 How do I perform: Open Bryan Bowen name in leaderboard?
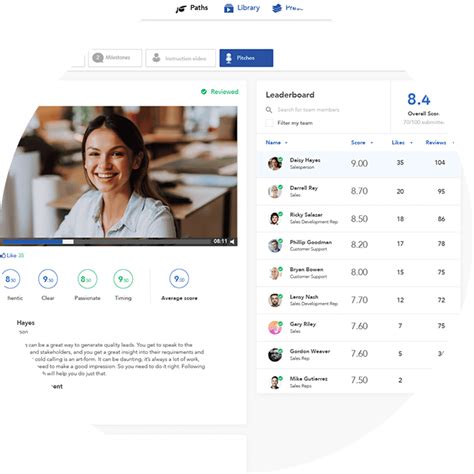[306, 269]
